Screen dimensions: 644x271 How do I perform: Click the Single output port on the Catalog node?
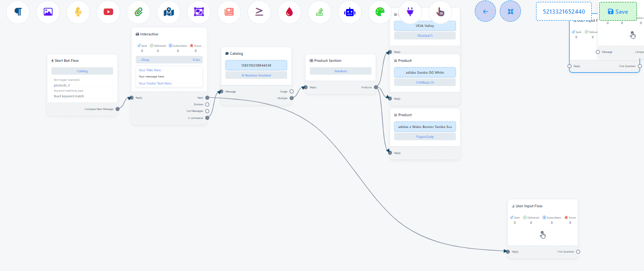pos(291,92)
